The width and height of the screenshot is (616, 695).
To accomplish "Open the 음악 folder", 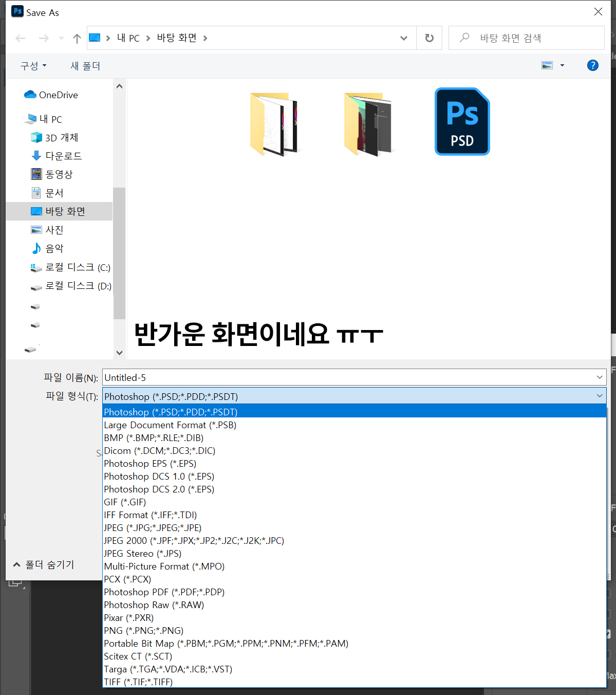I will (x=47, y=248).
